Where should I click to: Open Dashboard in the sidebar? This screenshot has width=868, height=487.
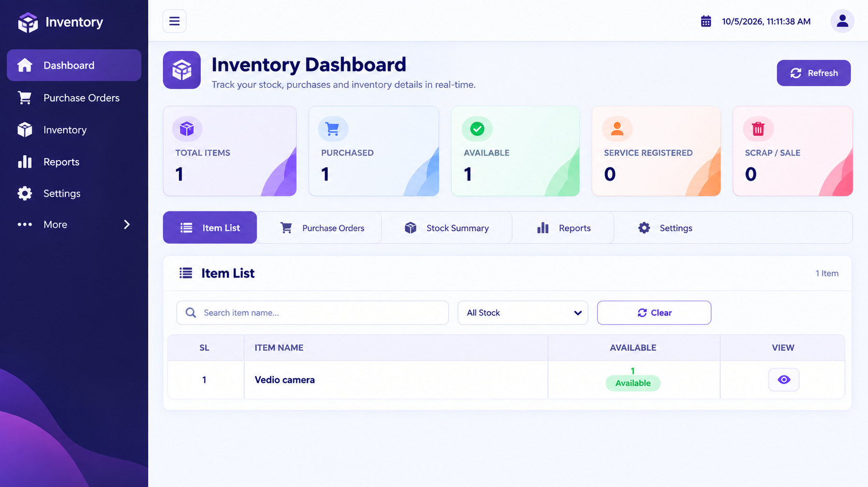coord(74,65)
